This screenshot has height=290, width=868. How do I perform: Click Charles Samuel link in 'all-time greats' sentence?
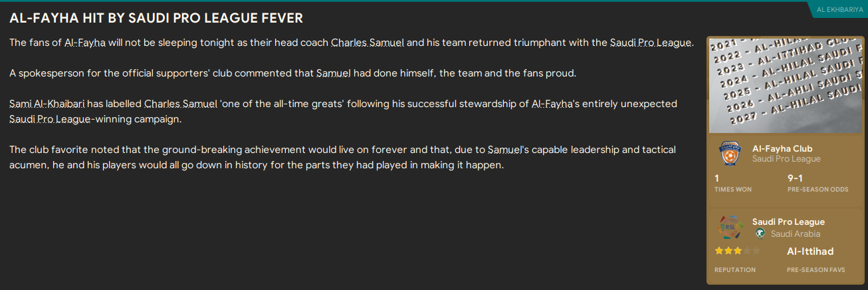(x=180, y=104)
